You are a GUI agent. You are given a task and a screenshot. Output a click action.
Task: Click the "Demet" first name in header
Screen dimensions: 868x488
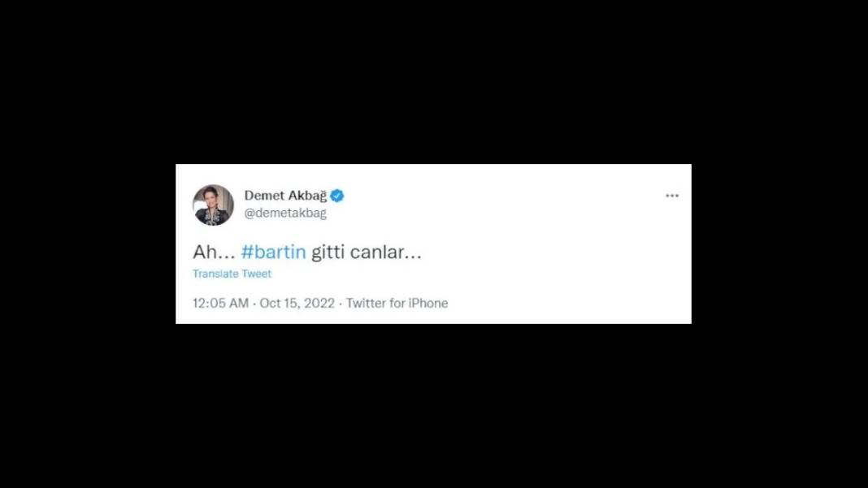tap(264, 196)
